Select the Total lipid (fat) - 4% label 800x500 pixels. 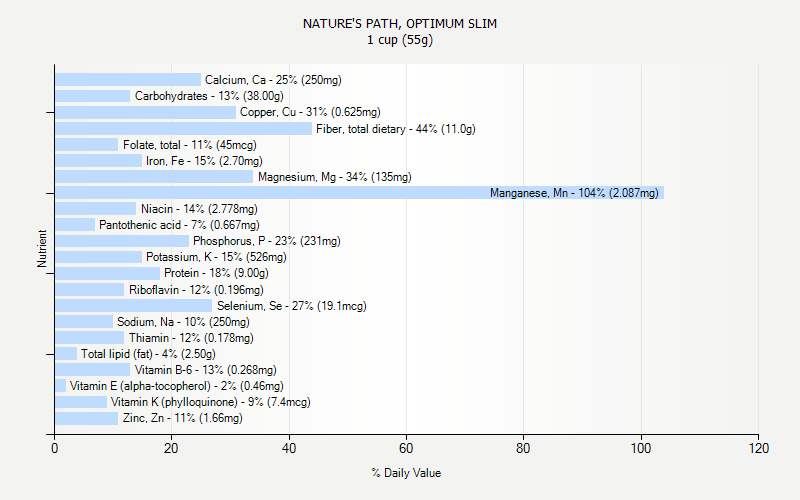point(148,354)
